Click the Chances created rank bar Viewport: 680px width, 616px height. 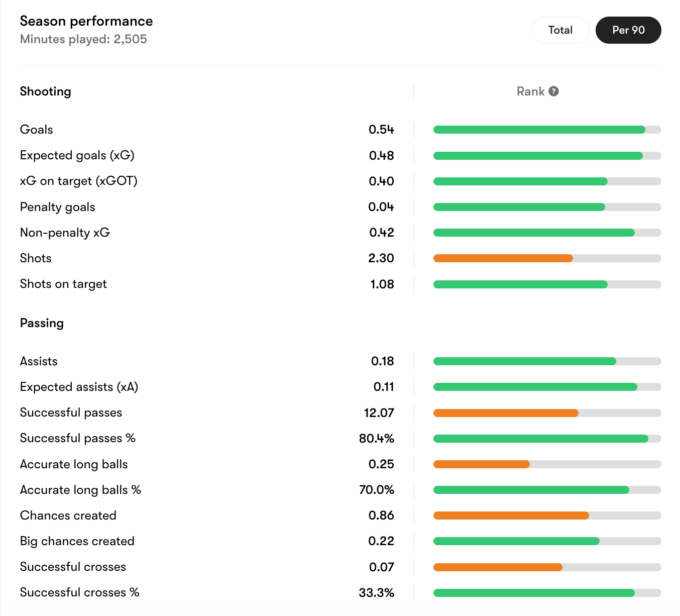(546, 516)
